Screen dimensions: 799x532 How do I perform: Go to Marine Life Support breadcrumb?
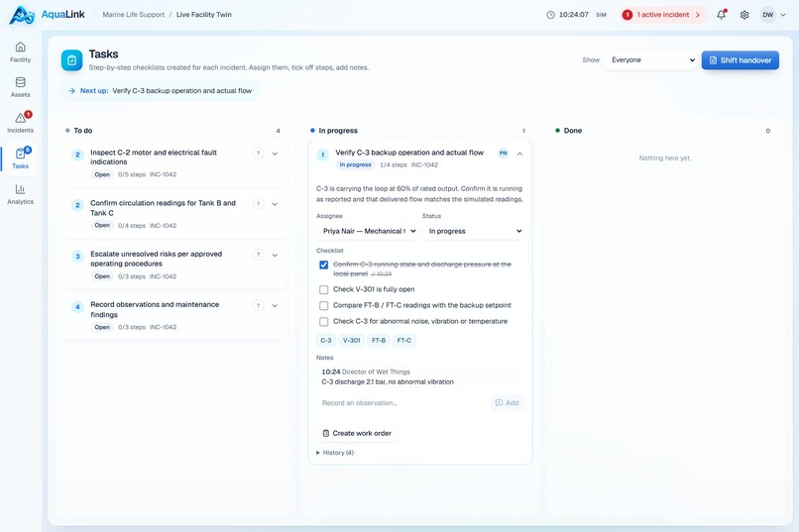134,15
